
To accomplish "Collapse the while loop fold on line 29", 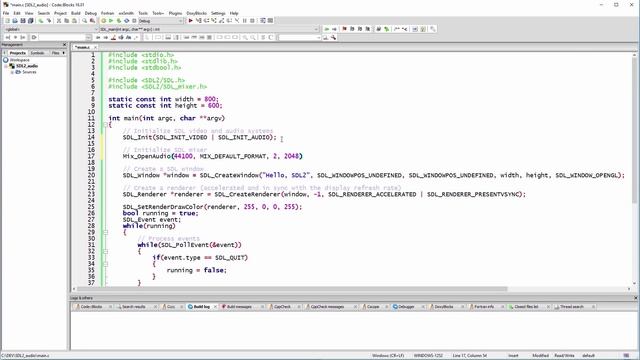I will [x=105, y=232].
